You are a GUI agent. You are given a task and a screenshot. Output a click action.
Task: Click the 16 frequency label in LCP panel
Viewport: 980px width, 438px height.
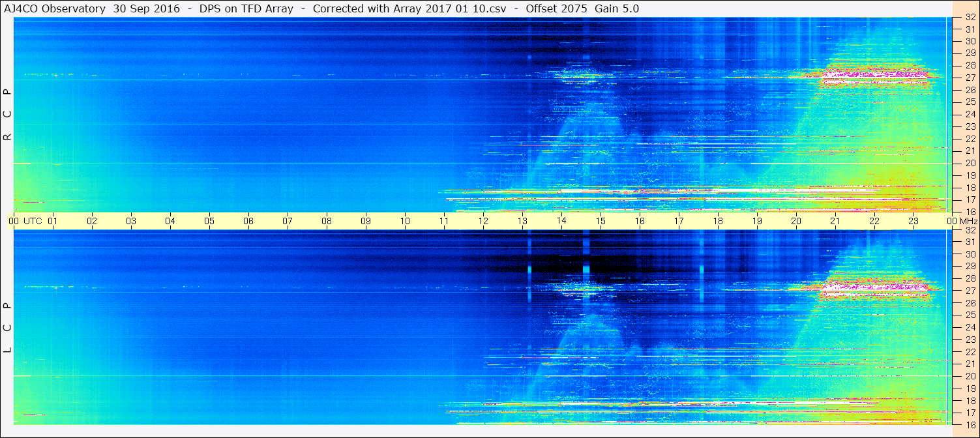click(x=970, y=424)
